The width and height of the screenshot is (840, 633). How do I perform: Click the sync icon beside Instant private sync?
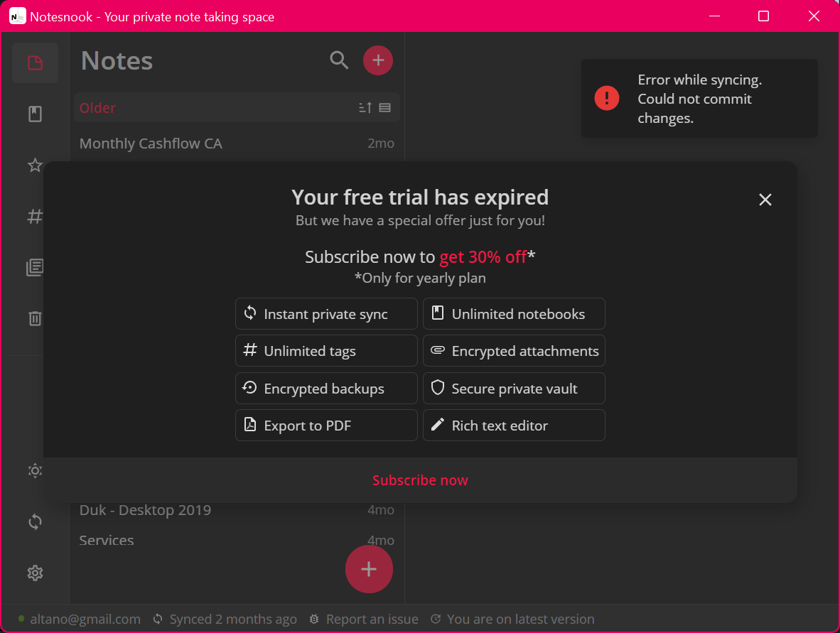[x=250, y=313]
